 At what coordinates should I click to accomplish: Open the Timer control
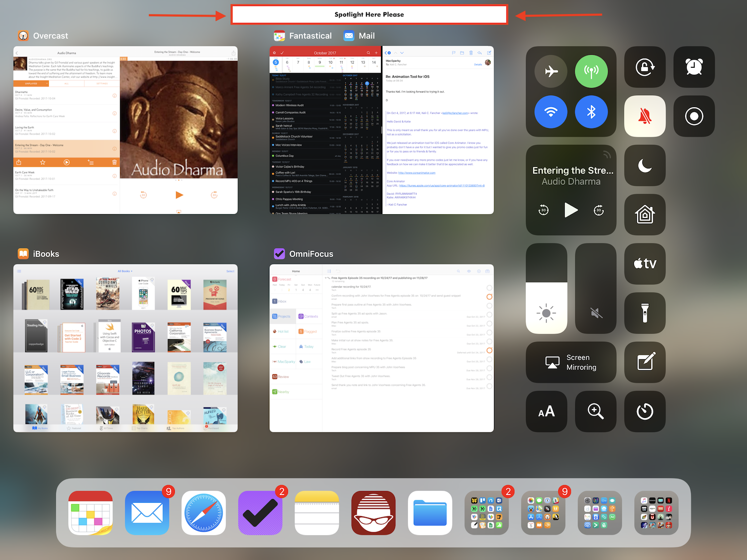pyautogui.click(x=645, y=411)
